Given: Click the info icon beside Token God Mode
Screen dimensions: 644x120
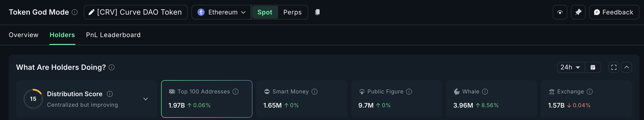Looking at the screenshot, I should 74,12.
